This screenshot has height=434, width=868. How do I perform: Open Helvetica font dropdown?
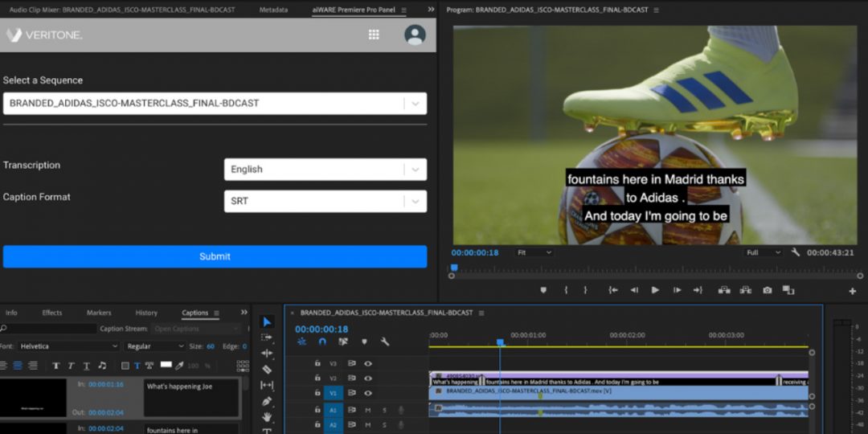point(68,346)
